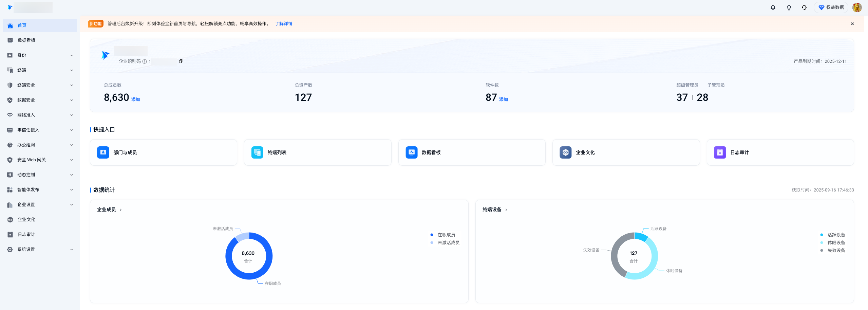Expand the 数据安全 menu chevron
Screen dimensions: 868x310
72,100
